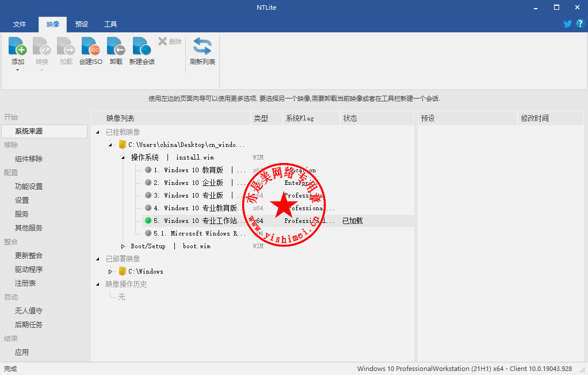Click gray dot of 5.1 Microsoft Windows R...
The width and height of the screenshot is (588, 375).
tap(148, 233)
